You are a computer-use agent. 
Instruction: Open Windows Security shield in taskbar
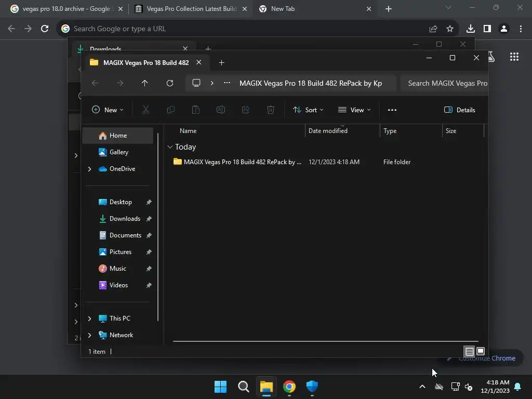tap(312, 387)
